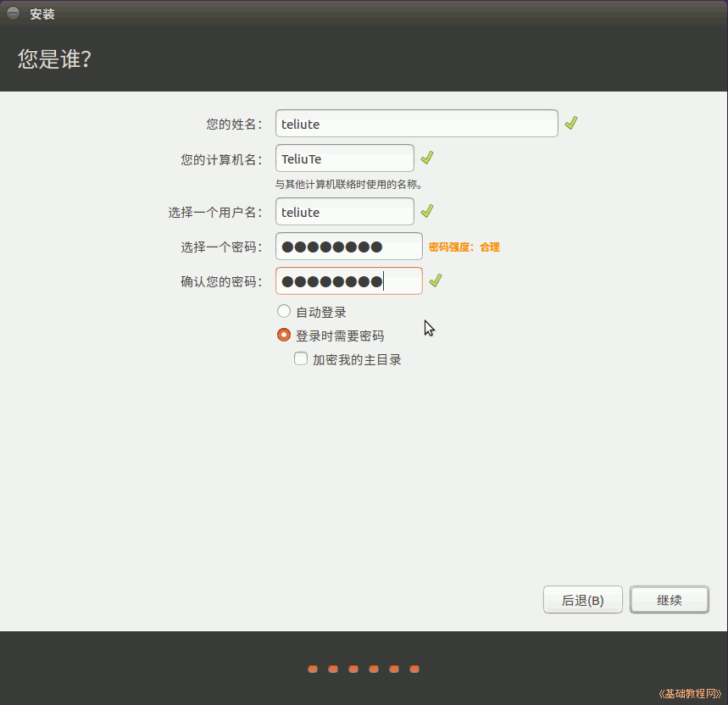
Task: Click the 选择一个用户名 username field
Action: click(x=344, y=212)
